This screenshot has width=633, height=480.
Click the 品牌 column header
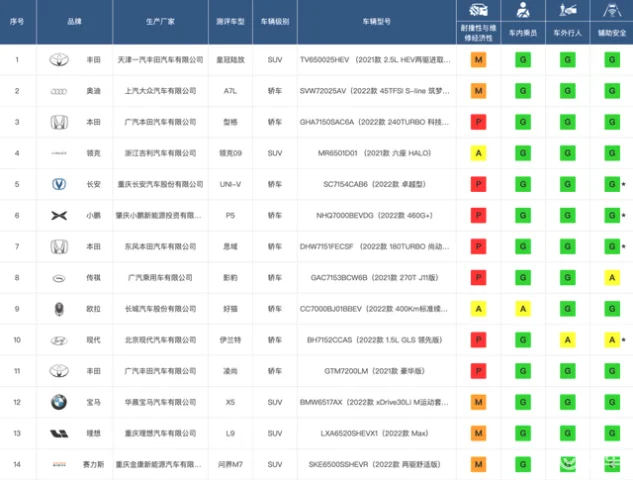pos(74,21)
